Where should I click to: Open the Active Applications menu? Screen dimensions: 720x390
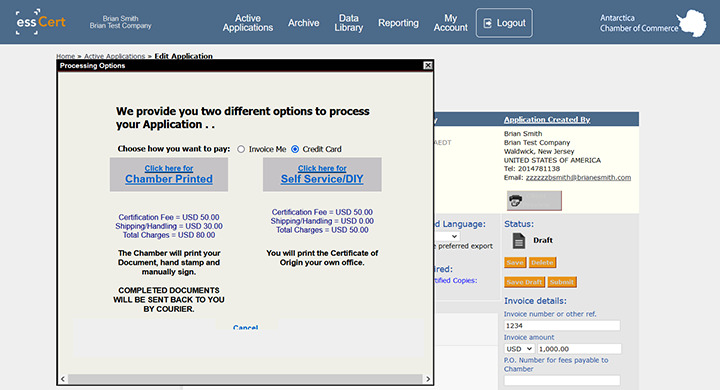pyautogui.click(x=248, y=23)
